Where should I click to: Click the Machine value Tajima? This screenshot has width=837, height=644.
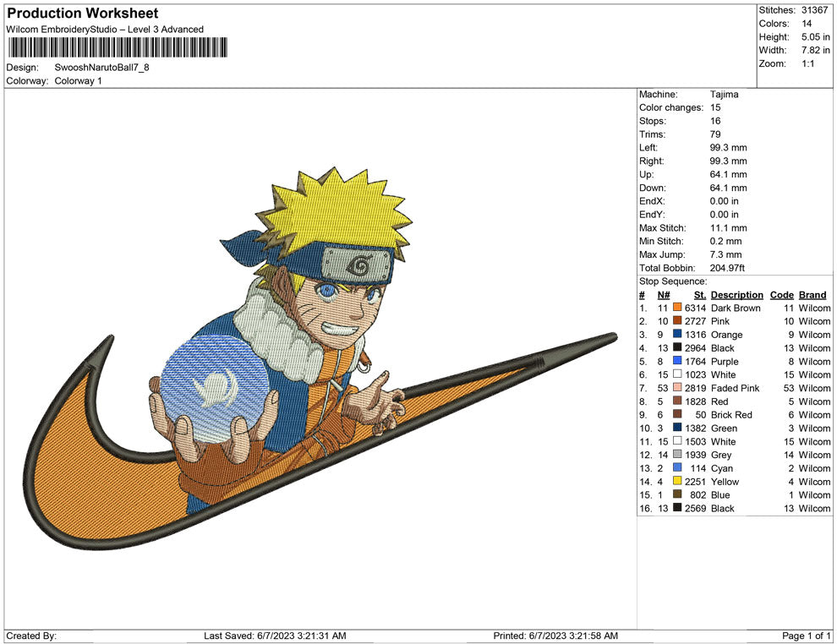(724, 95)
